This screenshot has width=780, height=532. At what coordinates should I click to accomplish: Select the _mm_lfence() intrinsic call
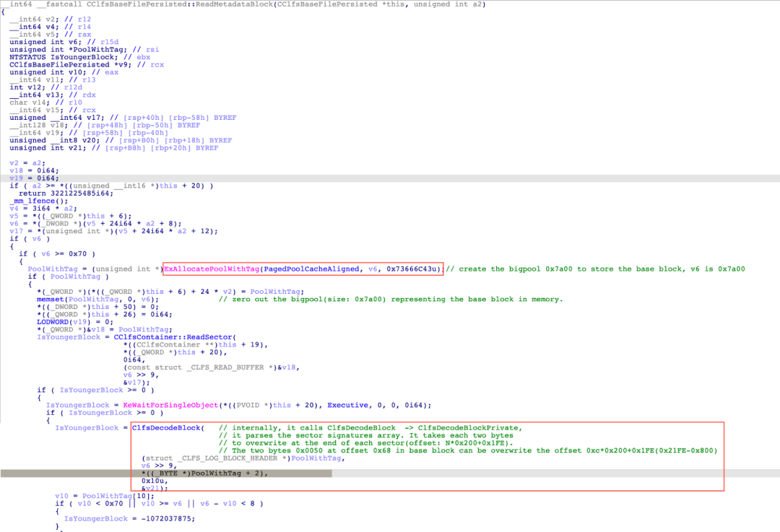click(32, 200)
